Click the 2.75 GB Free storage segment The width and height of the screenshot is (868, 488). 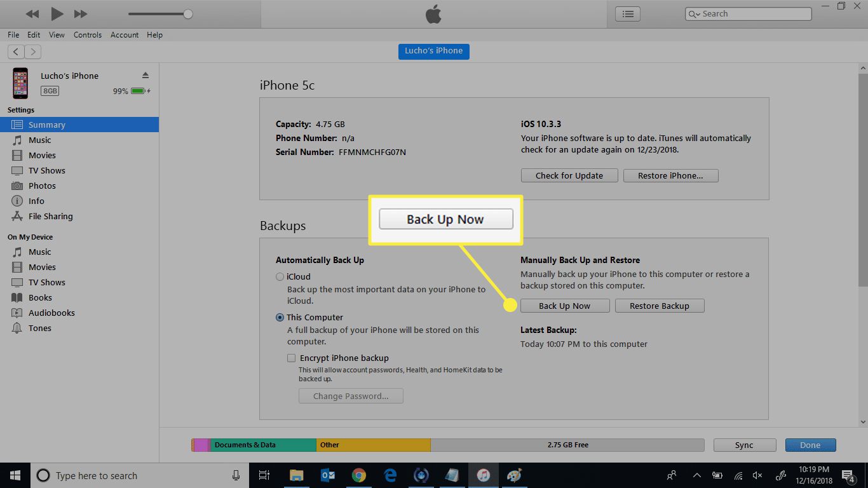tap(567, 445)
